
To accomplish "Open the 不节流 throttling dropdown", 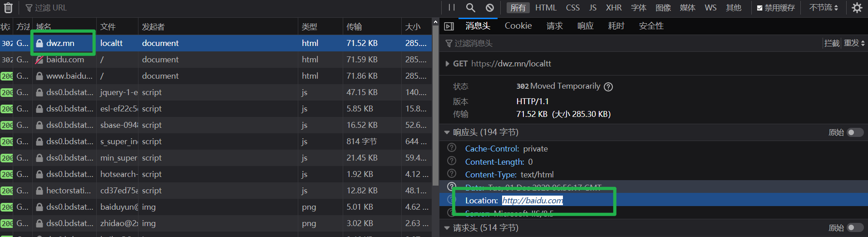I will click(824, 8).
